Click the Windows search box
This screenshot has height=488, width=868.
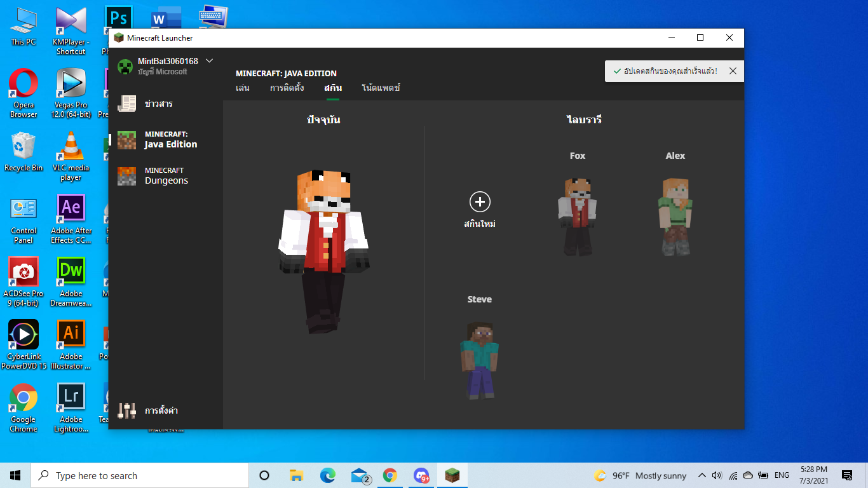[140, 475]
